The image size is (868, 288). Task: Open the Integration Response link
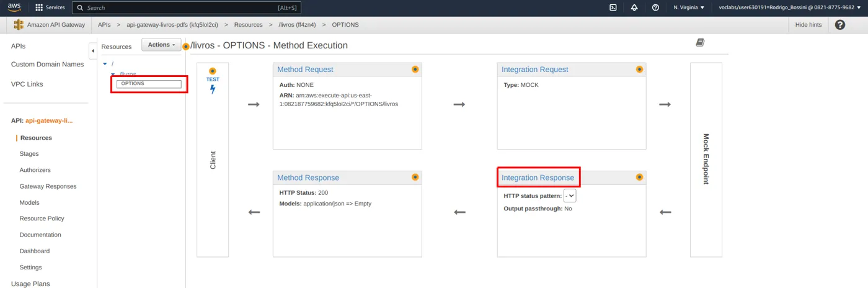[x=538, y=178]
